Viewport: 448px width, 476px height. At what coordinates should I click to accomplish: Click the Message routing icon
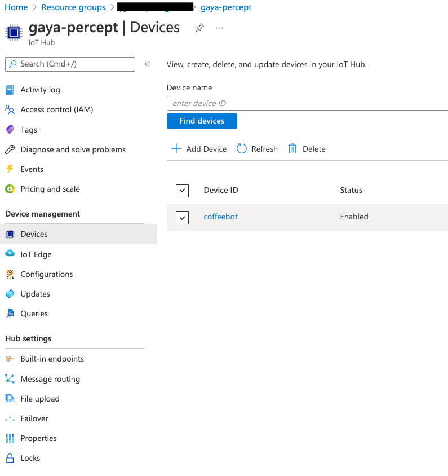(x=10, y=379)
